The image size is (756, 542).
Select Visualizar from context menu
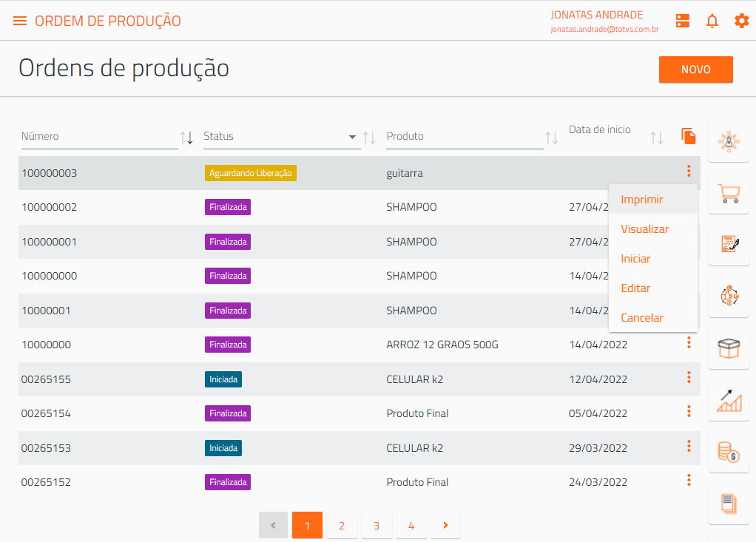pos(653,228)
